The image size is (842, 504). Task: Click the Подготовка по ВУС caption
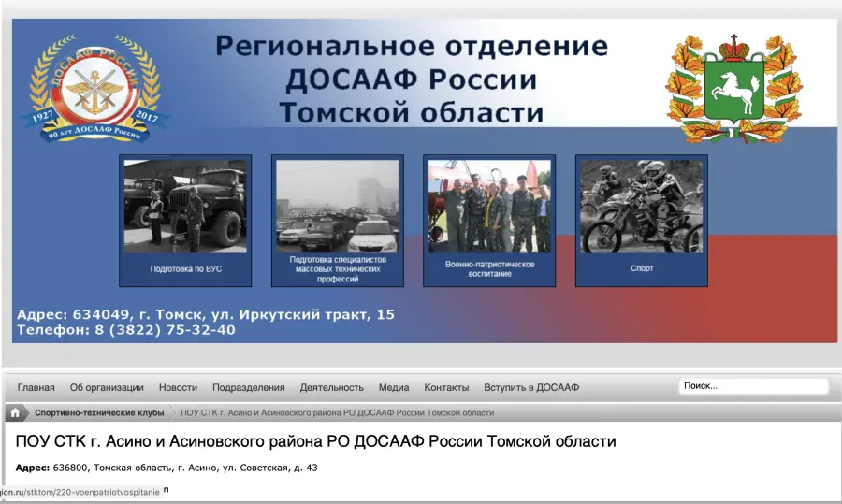[x=186, y=269]
